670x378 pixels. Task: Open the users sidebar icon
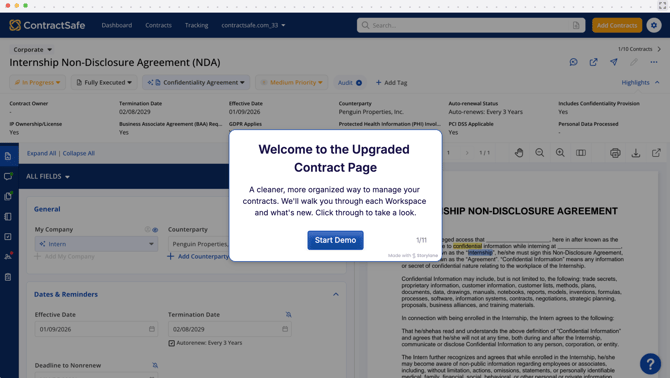pos(8,256)
